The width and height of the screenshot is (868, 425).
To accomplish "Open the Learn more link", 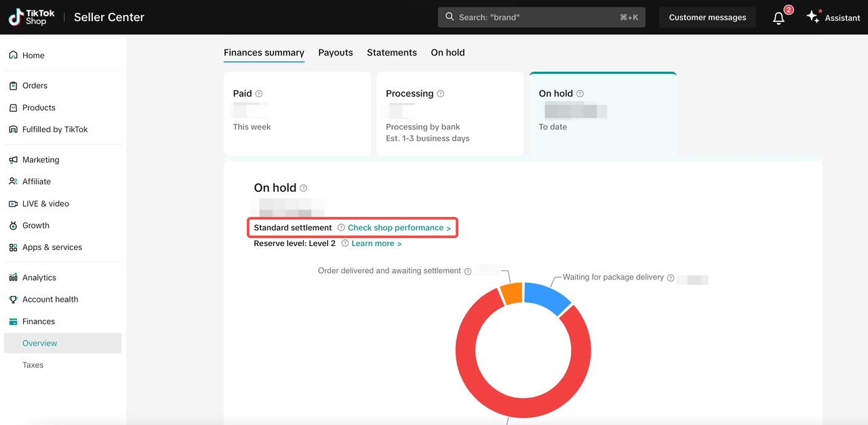I will 376,243.
